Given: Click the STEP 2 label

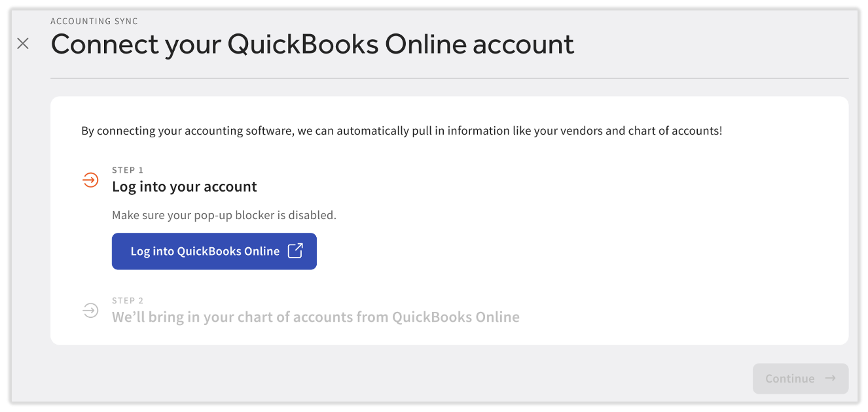Looking at the screenshot, I should pyautogui.click(x=128, y=301).
